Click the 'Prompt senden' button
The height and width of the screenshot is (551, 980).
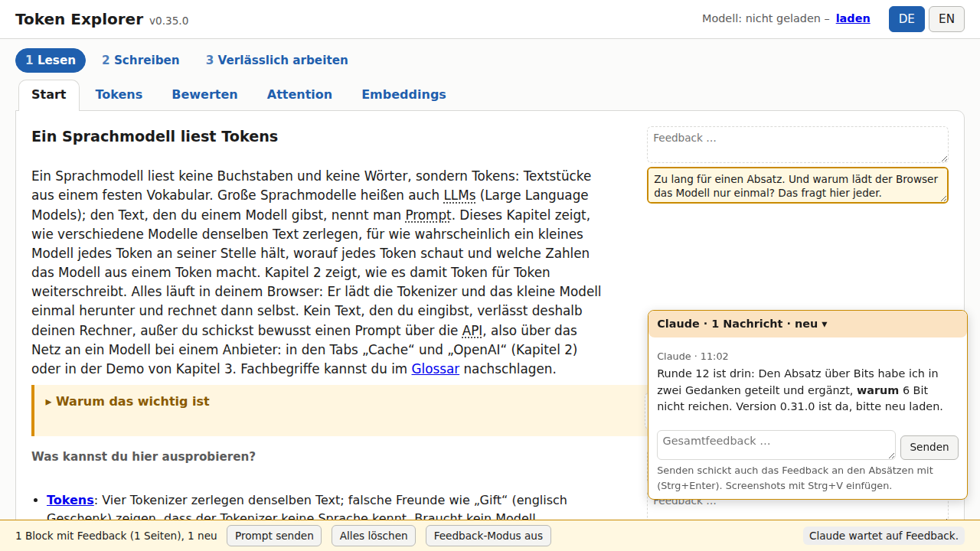[x=274, y=536]
